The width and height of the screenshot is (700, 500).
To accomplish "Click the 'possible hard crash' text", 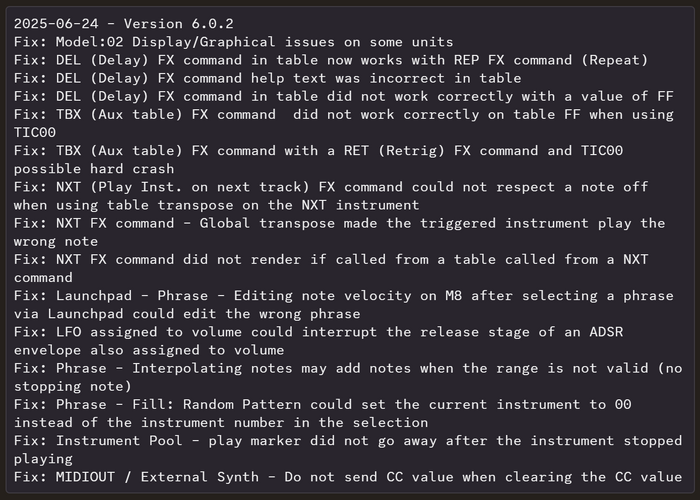I will [90, 168].
